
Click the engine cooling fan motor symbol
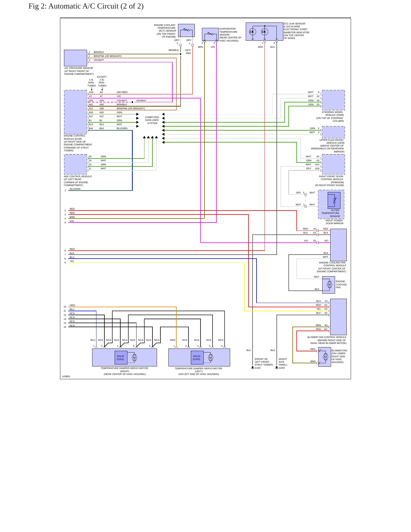[329, 284]
